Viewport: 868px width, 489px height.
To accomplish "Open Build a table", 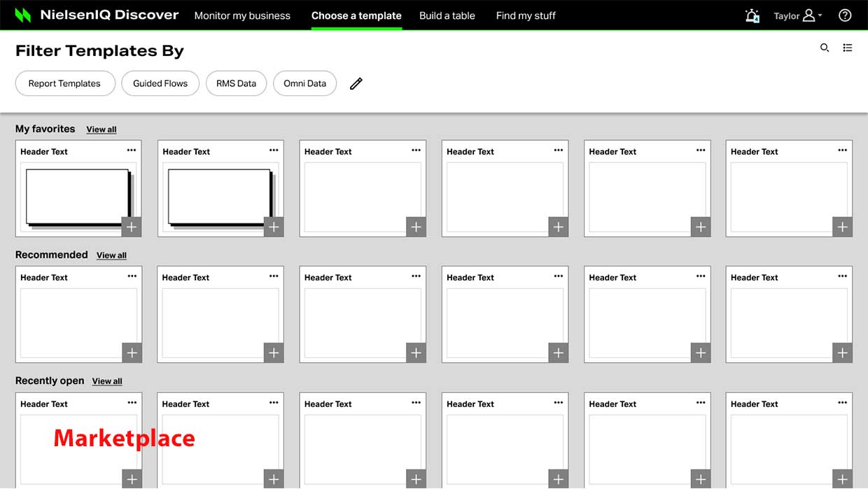I will point(447,15).
